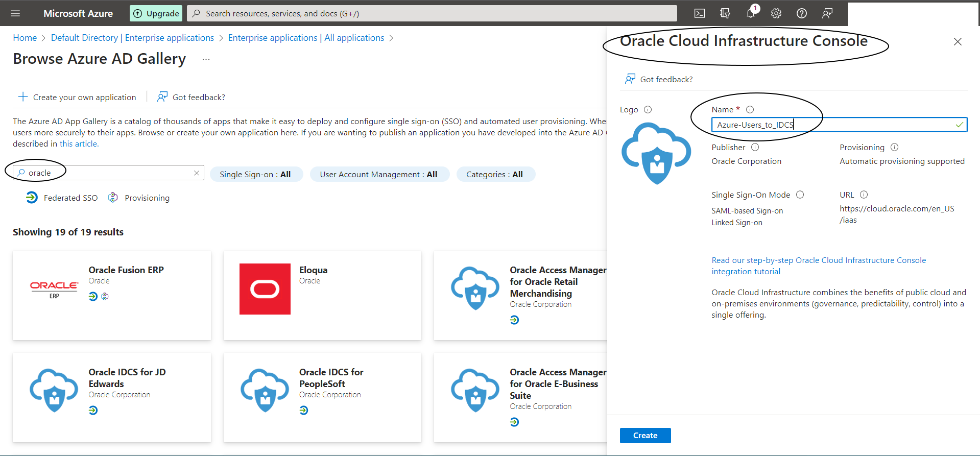Screen dimensions: 980x456
Task: Go to Home breadcrumb
Action: pos(25,38)
